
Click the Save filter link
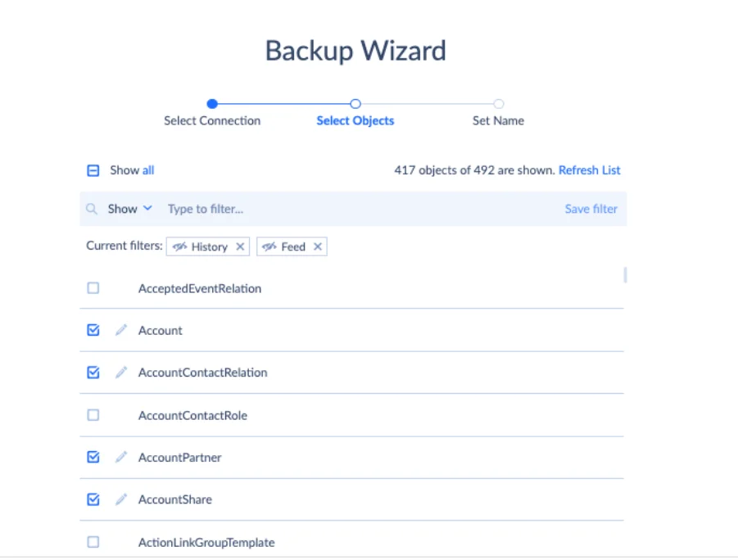(x=591, y=209)
